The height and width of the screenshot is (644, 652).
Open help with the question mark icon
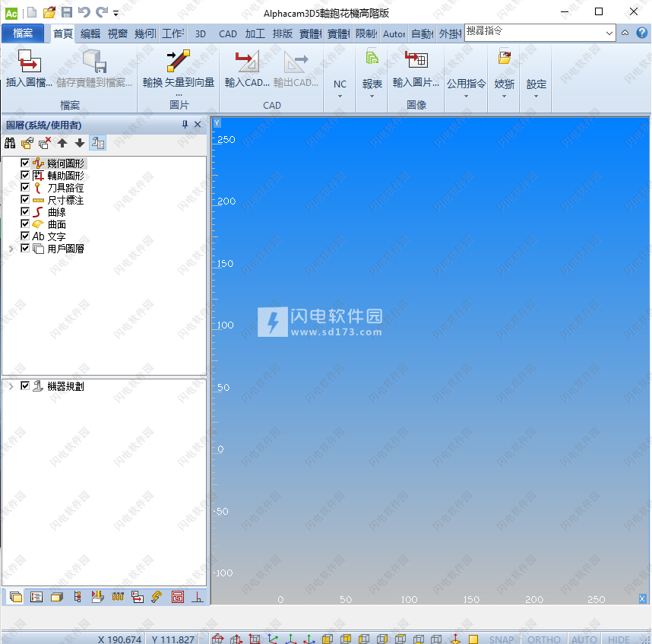[x=641, y=33]
